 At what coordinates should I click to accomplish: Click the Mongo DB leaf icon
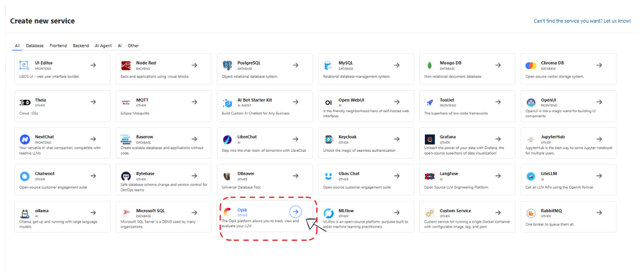429,65
